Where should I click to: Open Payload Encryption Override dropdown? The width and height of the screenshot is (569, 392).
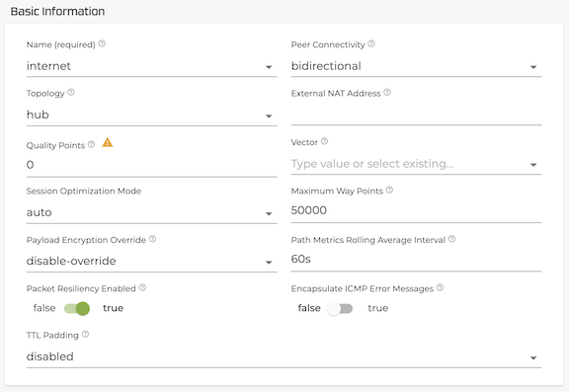(151, 262)
